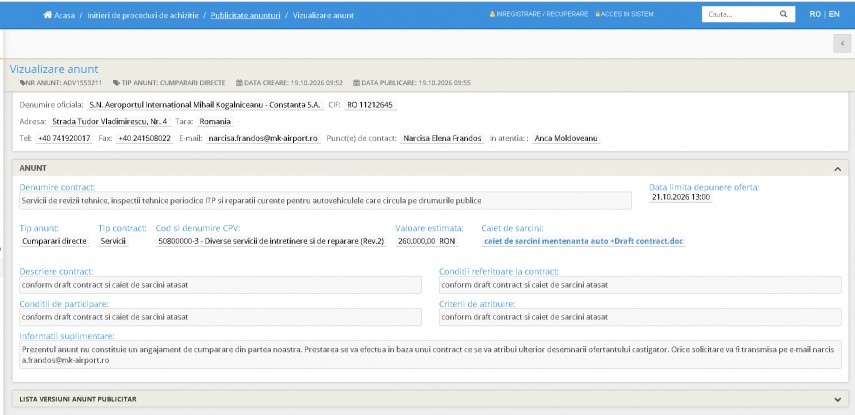Open the Acasa home icon

[47, 15]
